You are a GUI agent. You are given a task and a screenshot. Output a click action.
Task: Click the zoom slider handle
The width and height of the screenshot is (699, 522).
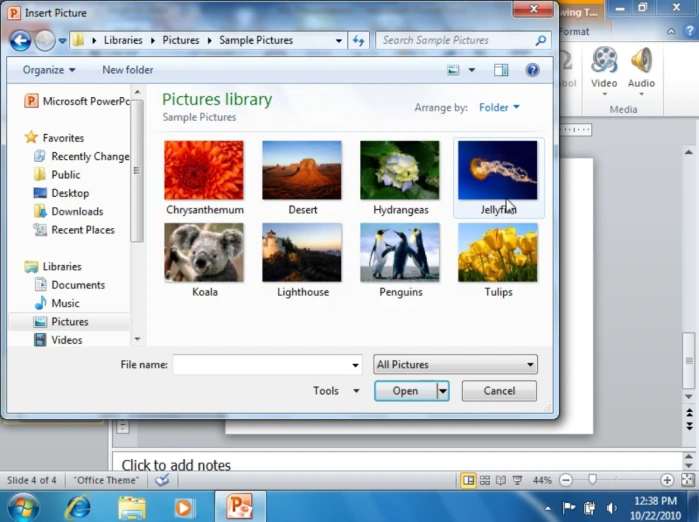(x=592, y=480)
